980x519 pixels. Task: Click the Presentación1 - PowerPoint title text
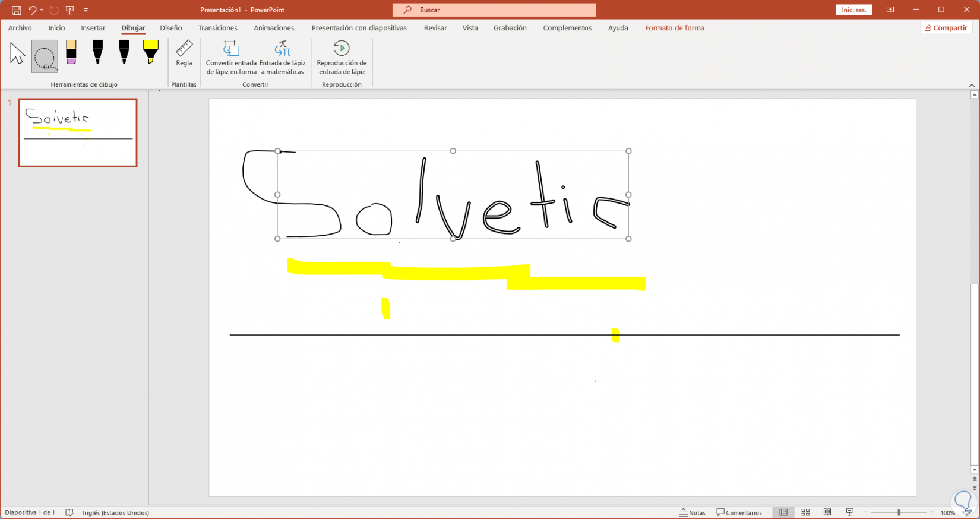[x=242, y=10]
